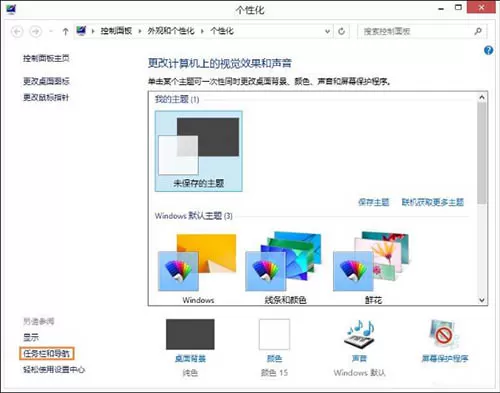This screenshot has width=500, height=393.
Task: Select the Windows default theme
Action: [198, 268]
